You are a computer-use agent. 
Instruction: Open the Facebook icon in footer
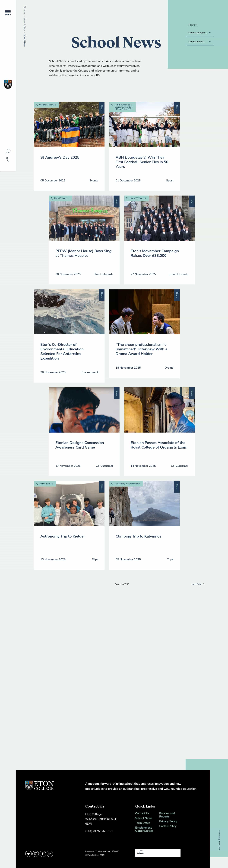[43, 853]
